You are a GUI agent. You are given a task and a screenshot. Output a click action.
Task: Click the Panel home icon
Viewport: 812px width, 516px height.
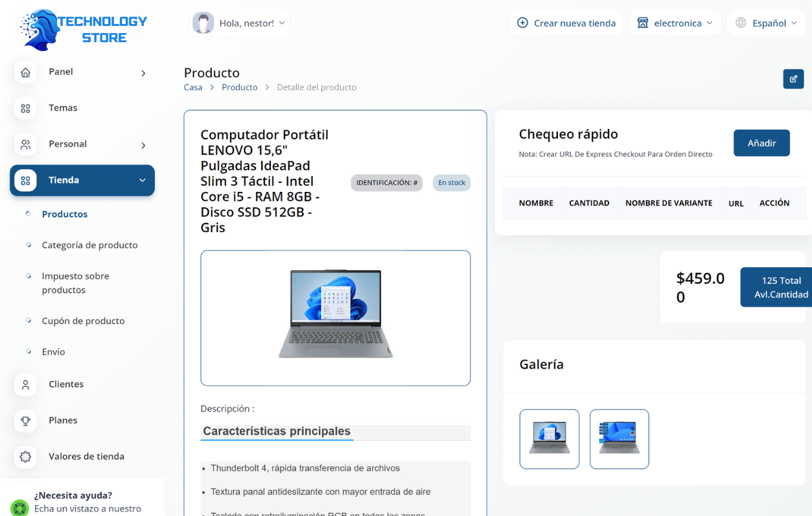coord(25,72)
